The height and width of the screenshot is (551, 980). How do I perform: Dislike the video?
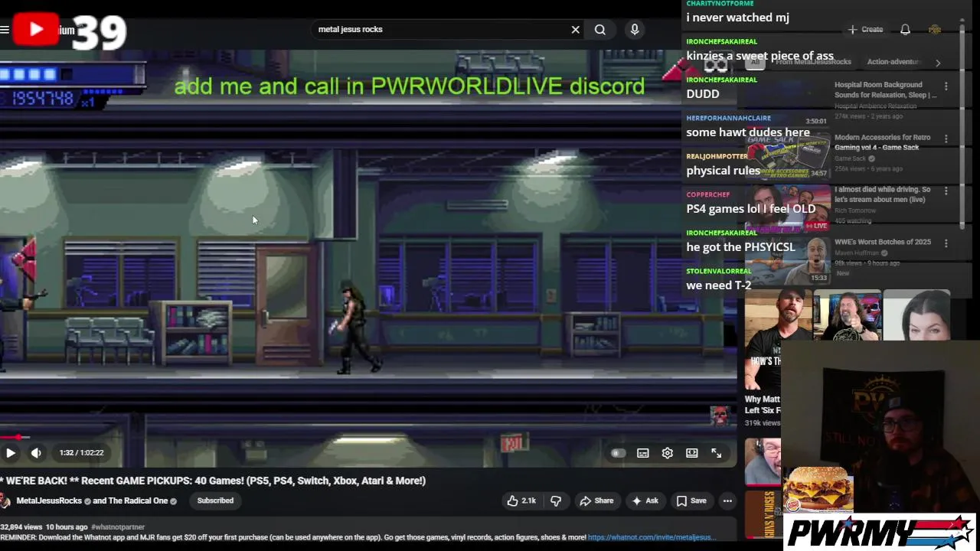556,500
